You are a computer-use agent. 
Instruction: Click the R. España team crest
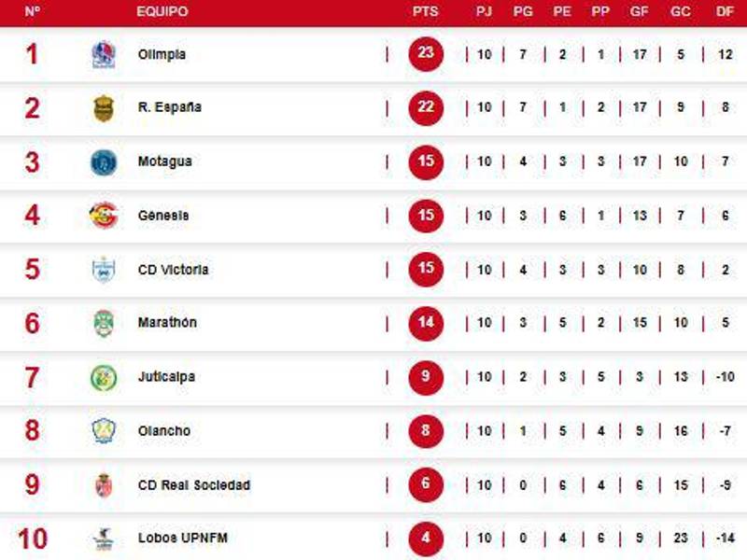[x=104, y=108]
